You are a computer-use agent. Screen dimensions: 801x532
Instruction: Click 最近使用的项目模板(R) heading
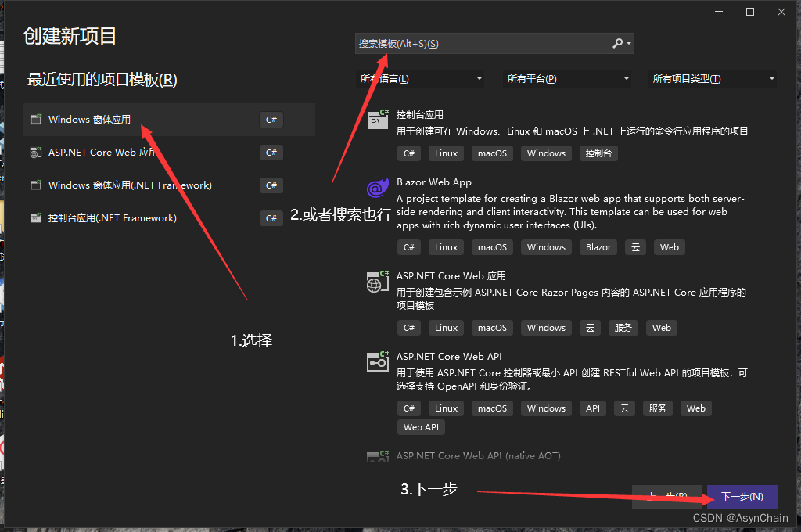click(x=102, y=80)
